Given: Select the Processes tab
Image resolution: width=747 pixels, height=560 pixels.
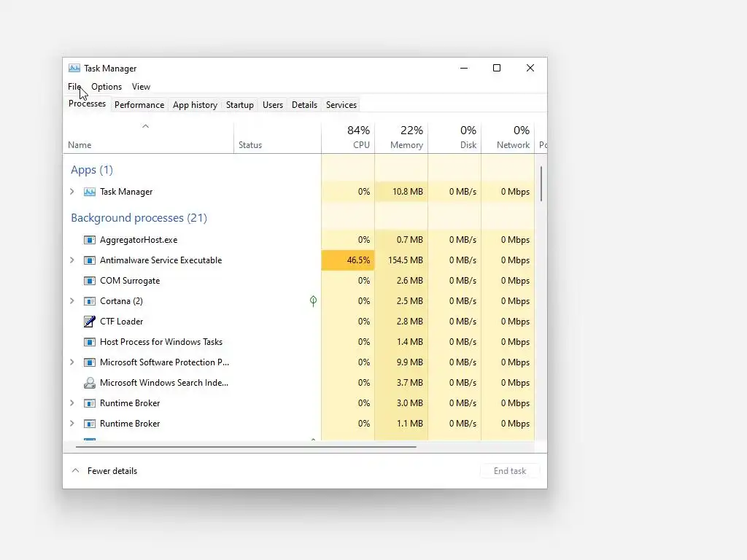Looking at the screenshot, I should (x=88, y=104).
